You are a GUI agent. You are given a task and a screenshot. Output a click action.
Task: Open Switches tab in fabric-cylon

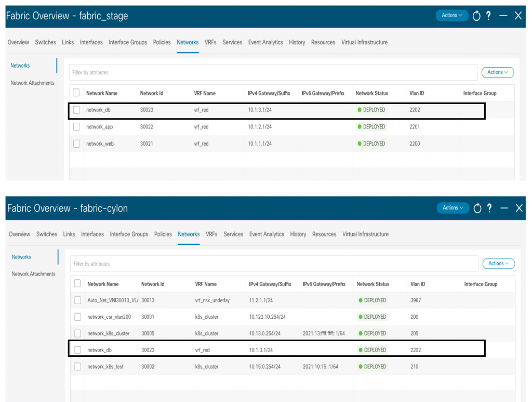tap(47, 234)
